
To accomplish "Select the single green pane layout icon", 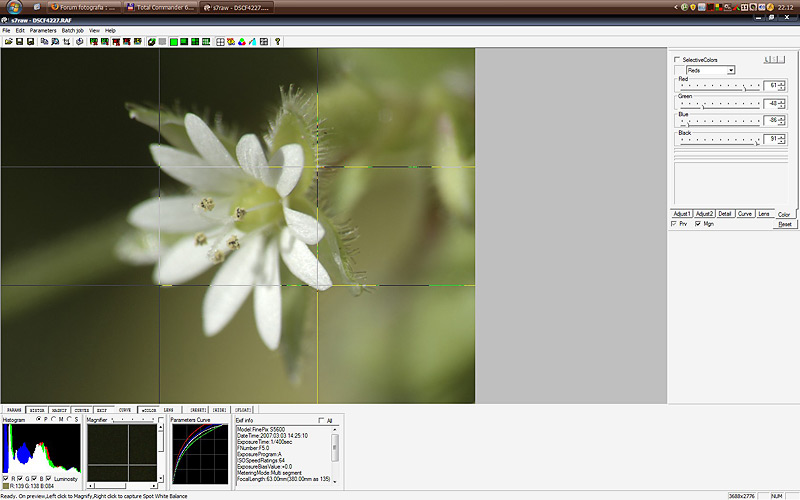I will point(173,42).
